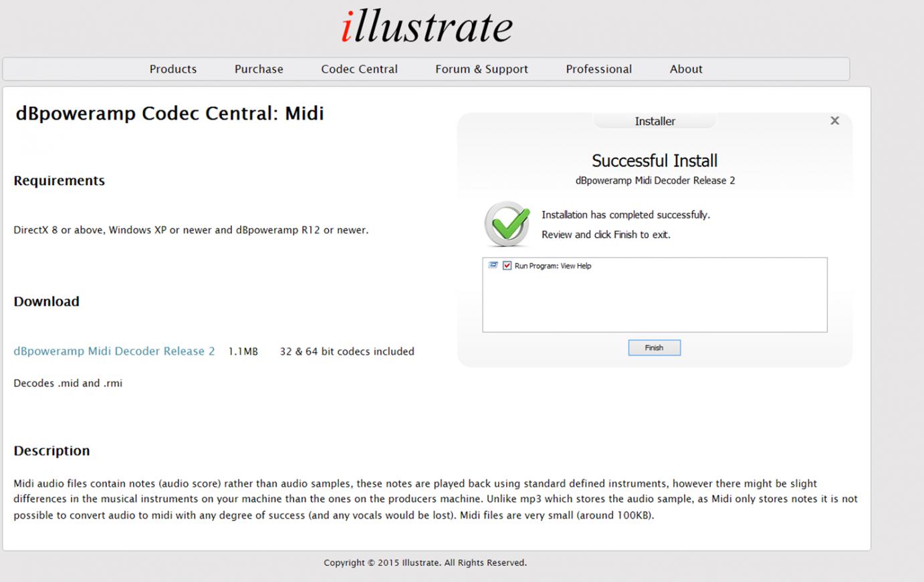The width and height of the screenshot is (924, 582).
Task: Open the Products menu
Action: tap(172, 69)
